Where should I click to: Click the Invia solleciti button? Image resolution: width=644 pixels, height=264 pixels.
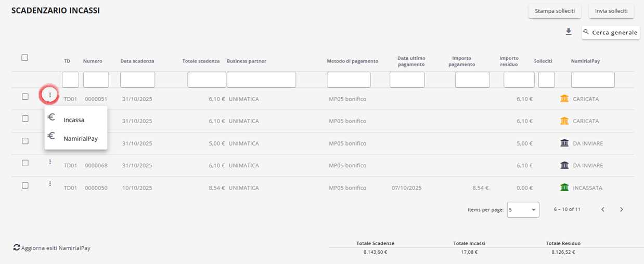click(611, 11)
